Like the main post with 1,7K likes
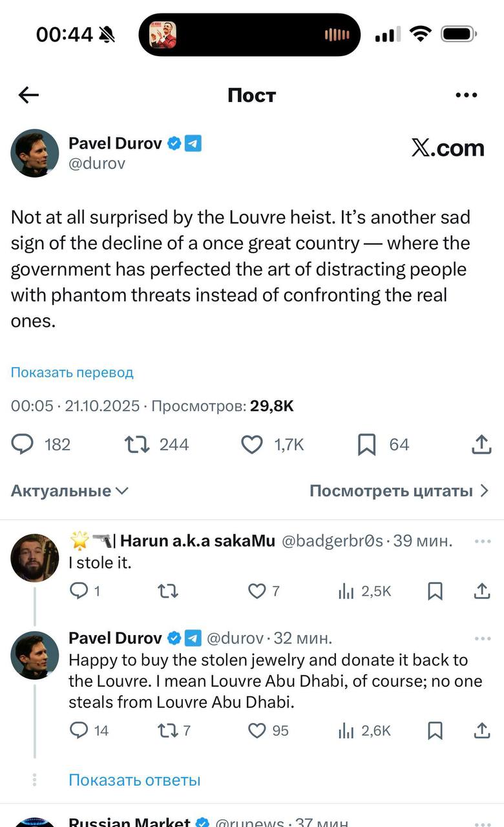The width and height of the screenshot is (504, 827). pos(252,445)
